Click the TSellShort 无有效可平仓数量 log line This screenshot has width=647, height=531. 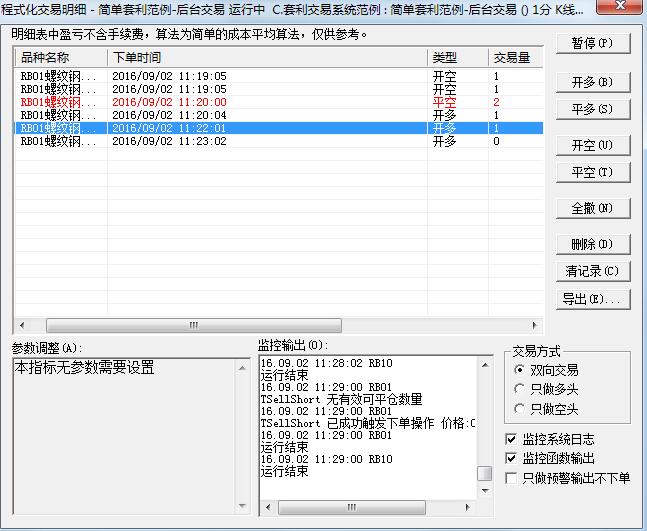click(x=342, y=399)
